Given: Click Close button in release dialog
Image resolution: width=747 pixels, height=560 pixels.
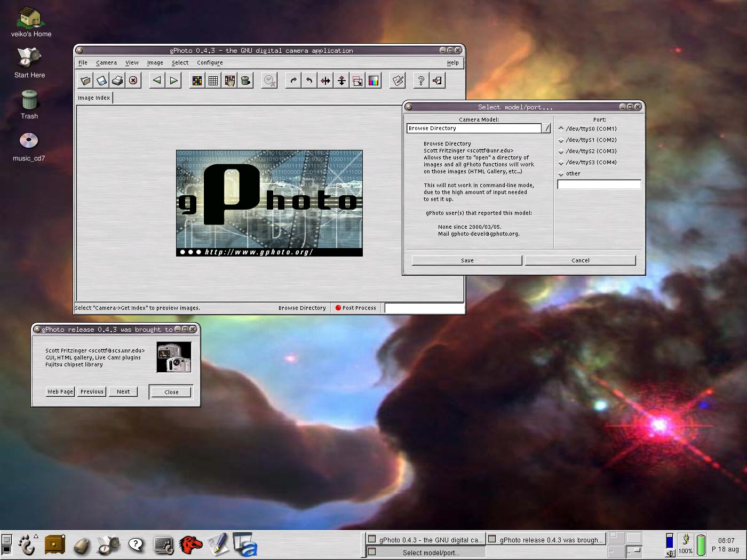Looking at the screenshot, I should point(171,392).
